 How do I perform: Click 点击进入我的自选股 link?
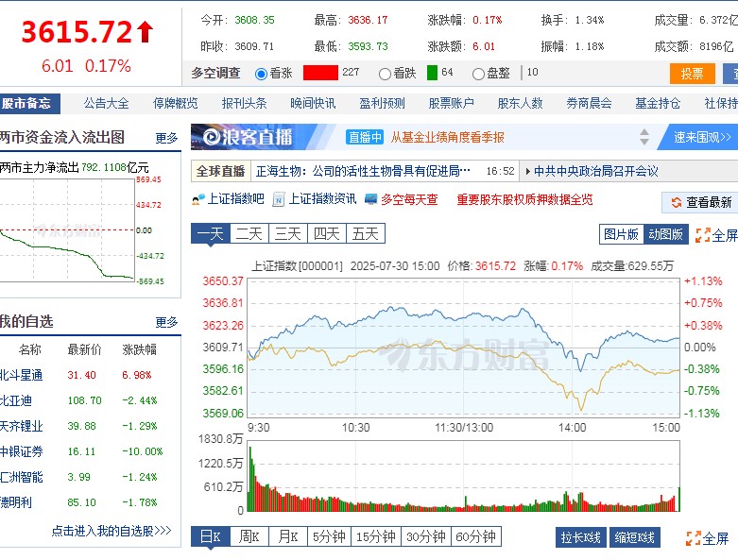(112, 531)
